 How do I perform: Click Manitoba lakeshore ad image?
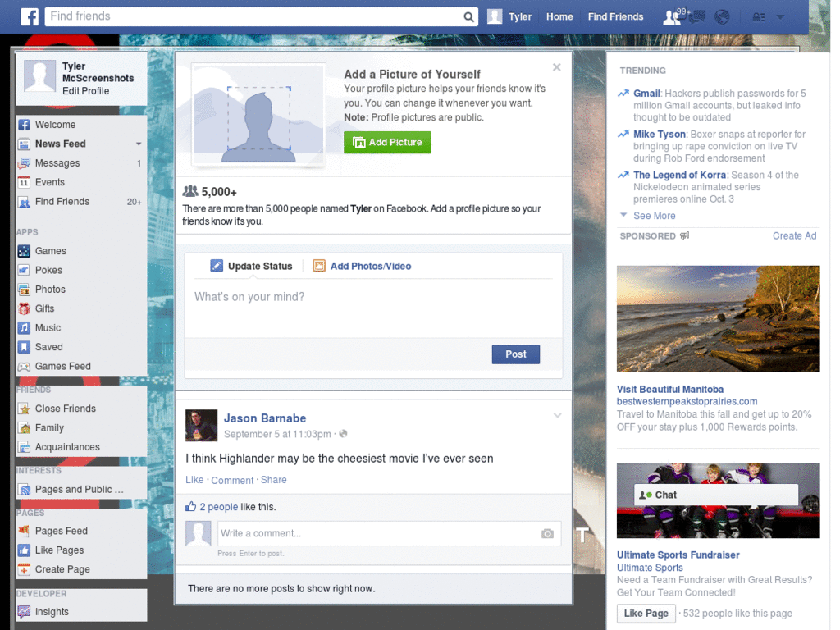tap(719, 319)
